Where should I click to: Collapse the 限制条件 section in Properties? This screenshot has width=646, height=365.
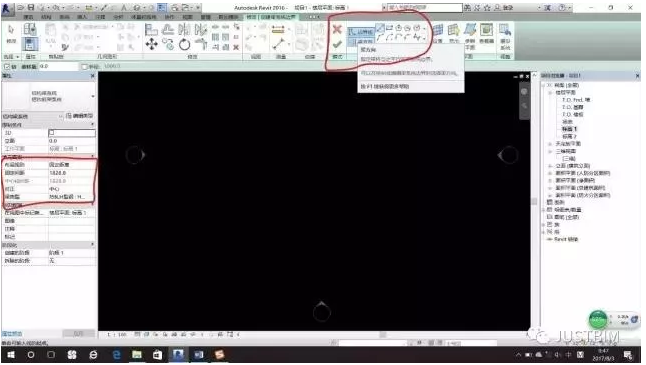coord(92,124)
